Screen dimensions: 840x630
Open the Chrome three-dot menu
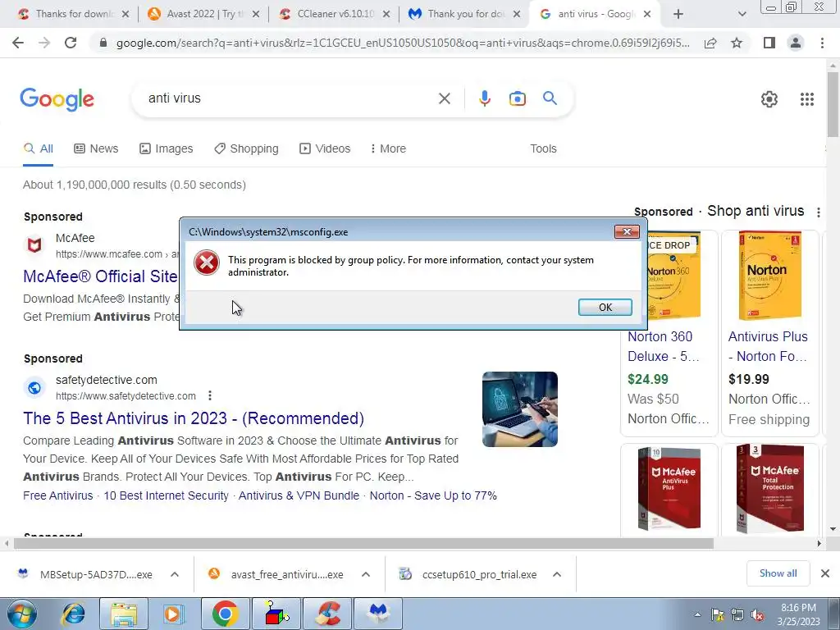tap(822, 43)
